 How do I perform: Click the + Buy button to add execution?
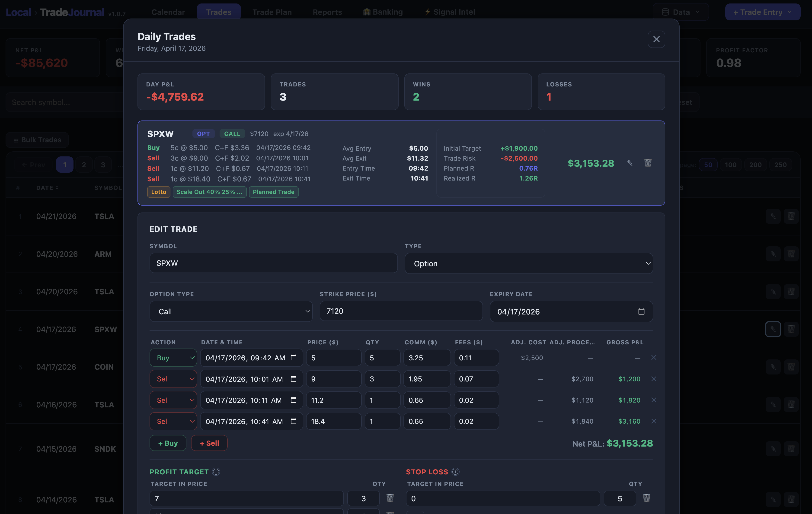(168, 443)
